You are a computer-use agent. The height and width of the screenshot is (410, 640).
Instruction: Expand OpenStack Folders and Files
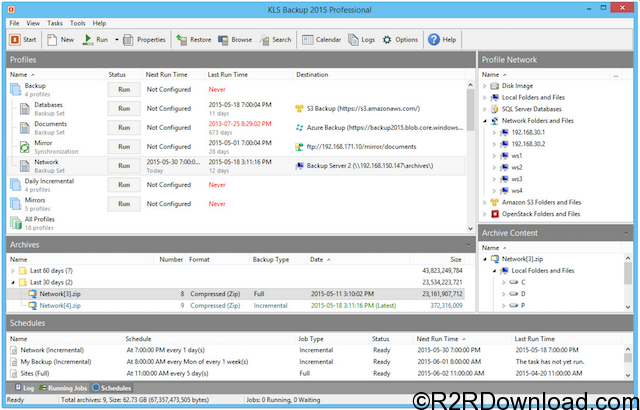[484, 214]
